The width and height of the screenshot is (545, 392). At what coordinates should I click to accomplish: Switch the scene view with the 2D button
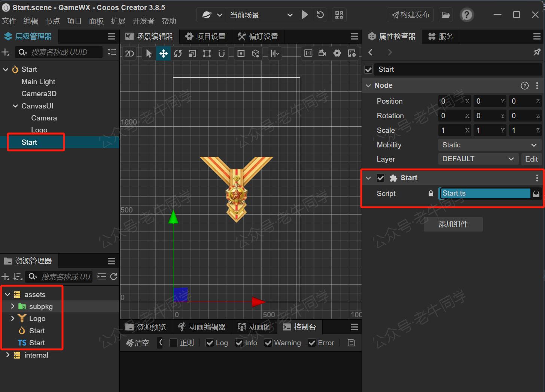pyautogui.click(x=130, y=53)
